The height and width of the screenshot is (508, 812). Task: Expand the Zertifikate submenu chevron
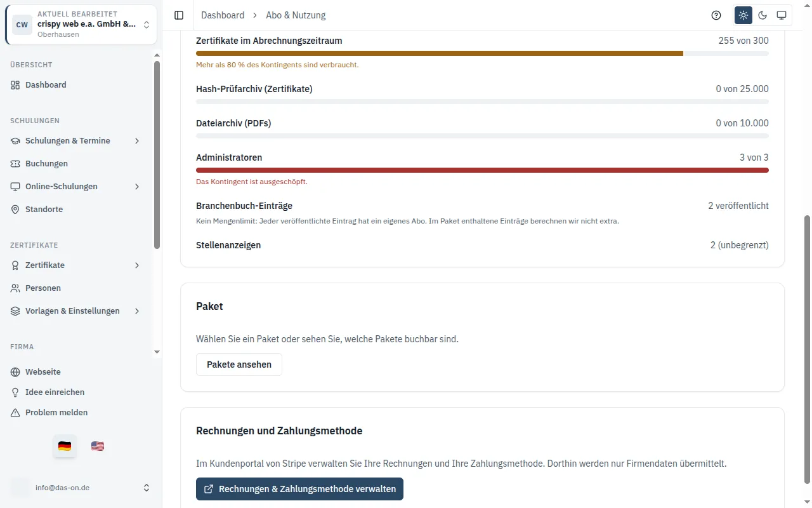point(137,265)
